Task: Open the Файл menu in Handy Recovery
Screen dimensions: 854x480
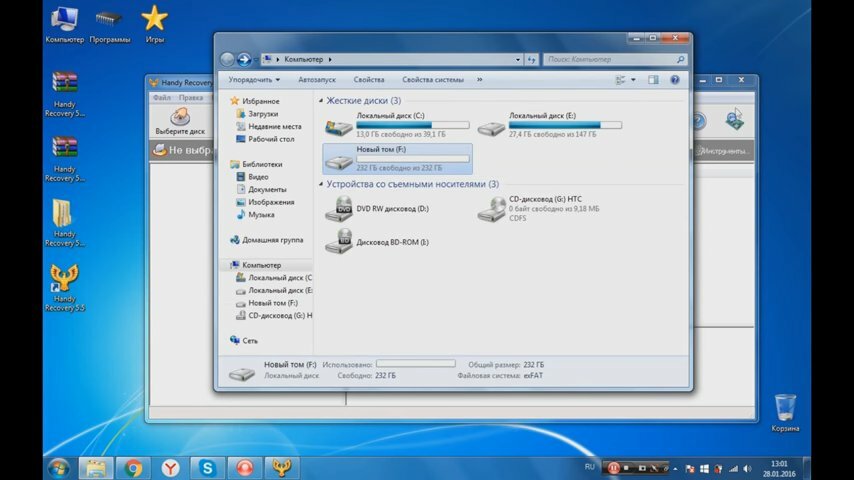Action: coord(162,98)
